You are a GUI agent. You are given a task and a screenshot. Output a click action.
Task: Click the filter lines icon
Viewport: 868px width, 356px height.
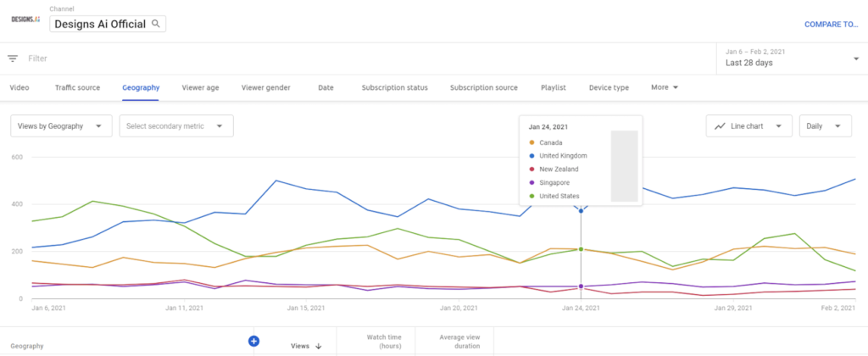tap(13, 58)
